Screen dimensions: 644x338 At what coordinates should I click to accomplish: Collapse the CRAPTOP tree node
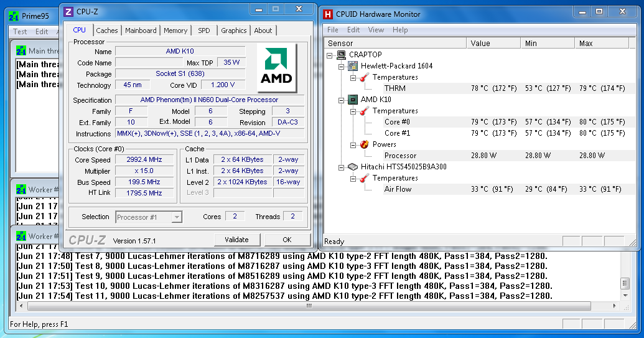[x=329, y=55]
